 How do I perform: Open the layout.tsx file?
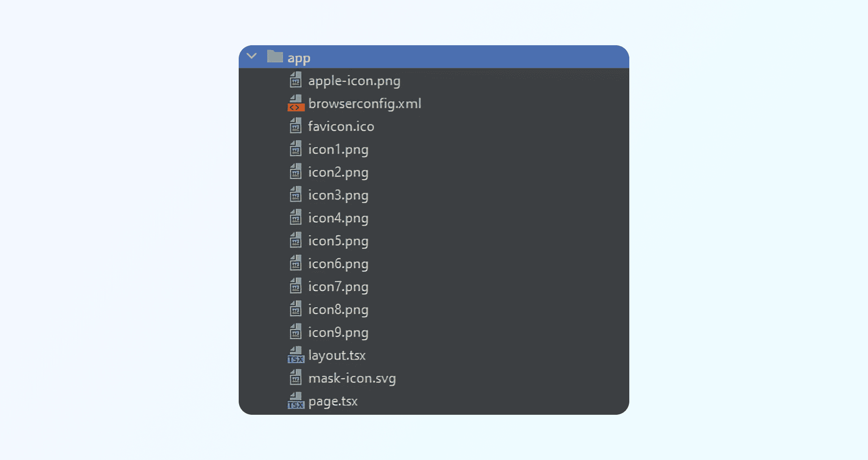337,355
